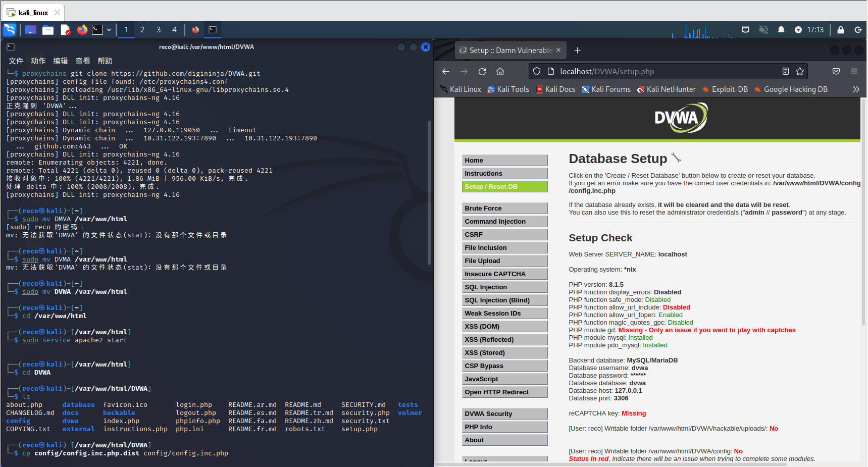Open the 动作 menu in the terminal

pos(38,61)
